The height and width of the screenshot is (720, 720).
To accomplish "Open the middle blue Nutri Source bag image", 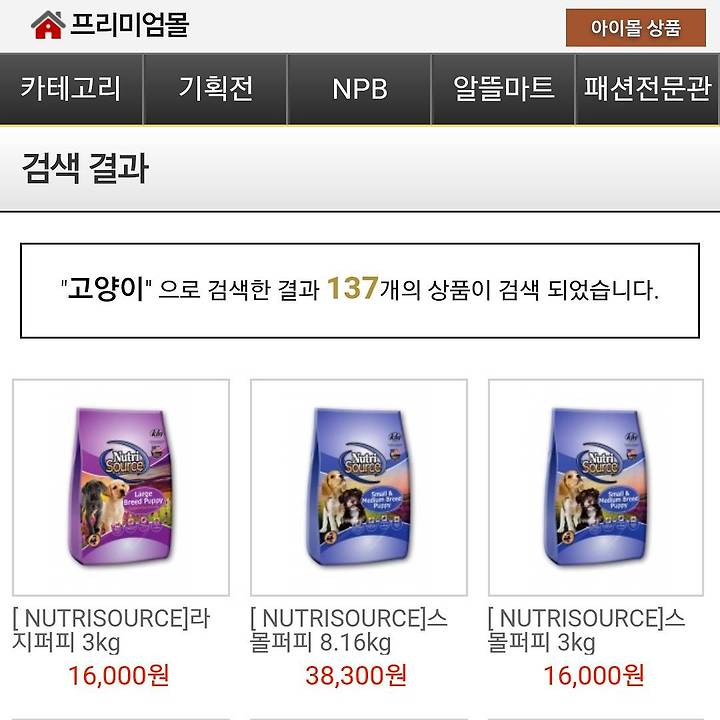I will click(x=359, y=487).
